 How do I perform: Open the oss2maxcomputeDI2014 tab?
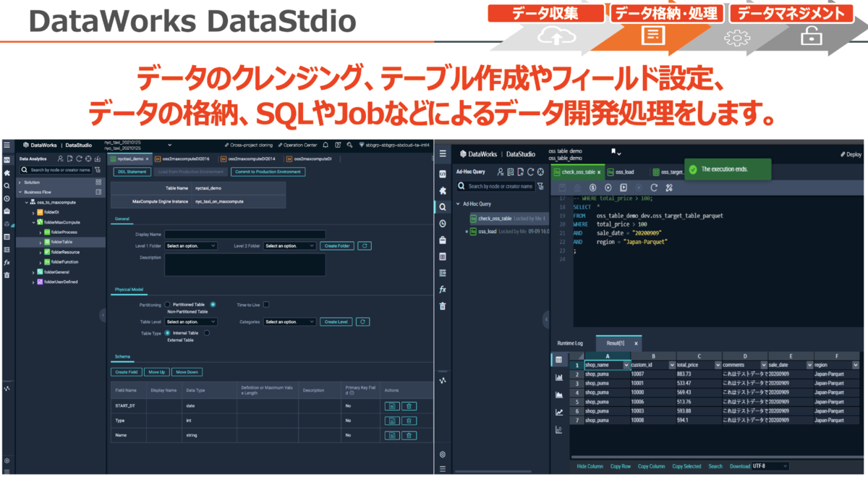click(x=247, y=159)
